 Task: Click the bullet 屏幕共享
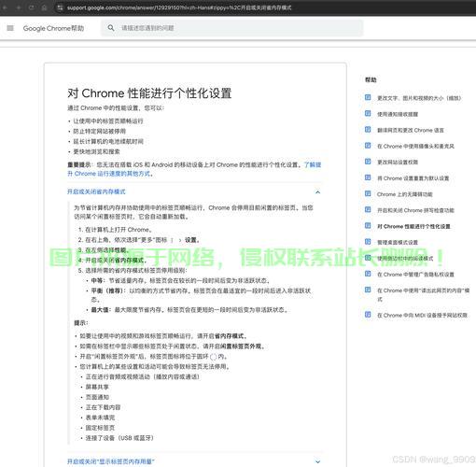[x=97, y=387]
